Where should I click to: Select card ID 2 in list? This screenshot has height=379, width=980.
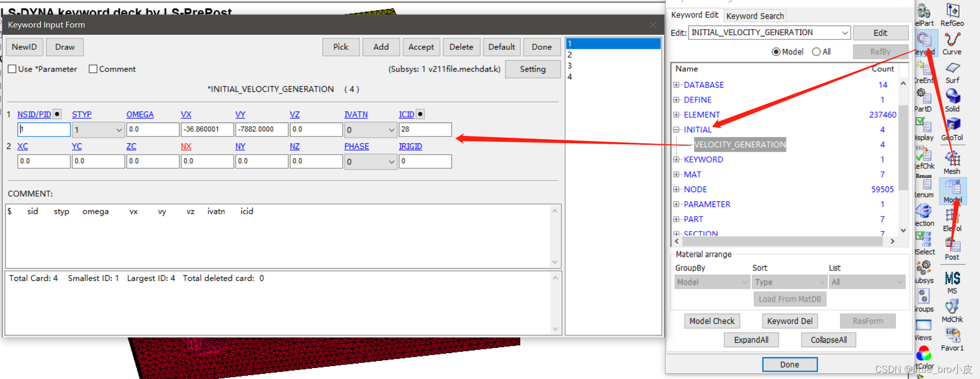[x=613, y=55]
